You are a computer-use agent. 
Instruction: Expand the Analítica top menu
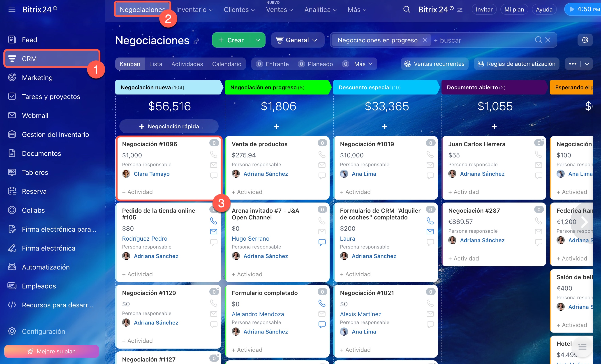pyautogui.click(x=320, y=10)
